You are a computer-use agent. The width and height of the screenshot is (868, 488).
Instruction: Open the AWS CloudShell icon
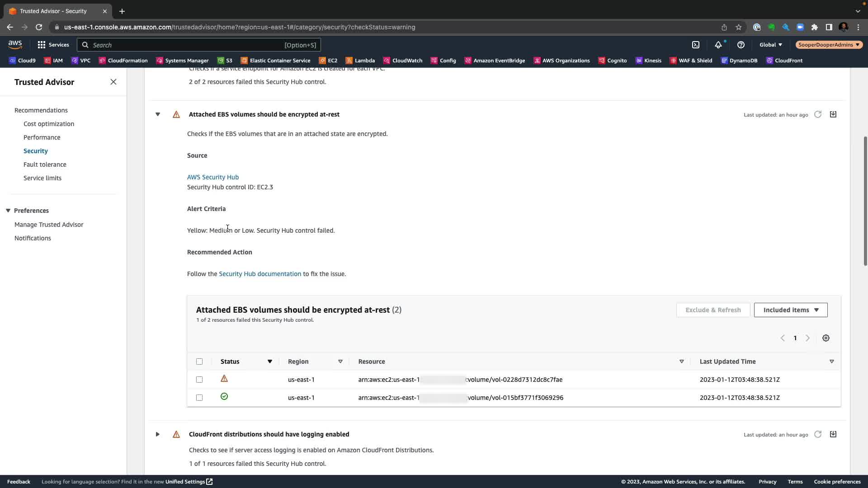tap(696, 45)
